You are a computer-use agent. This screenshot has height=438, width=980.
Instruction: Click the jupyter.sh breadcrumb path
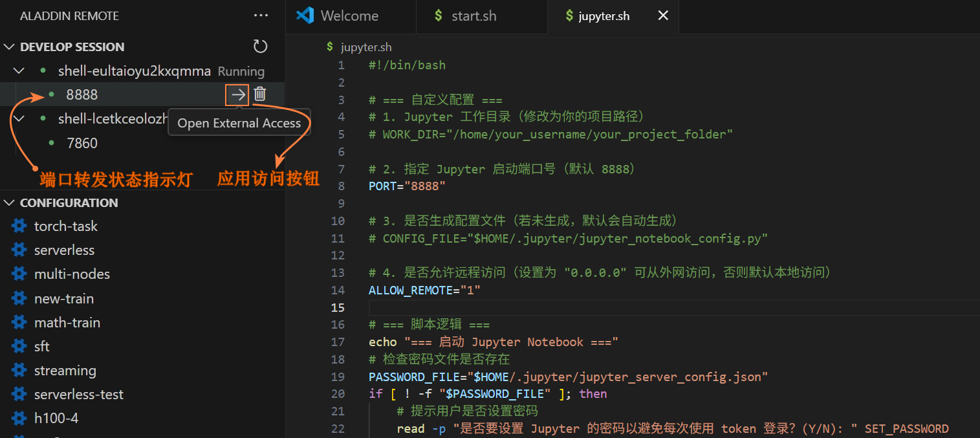pyautogui.click(x=365, y=47)
